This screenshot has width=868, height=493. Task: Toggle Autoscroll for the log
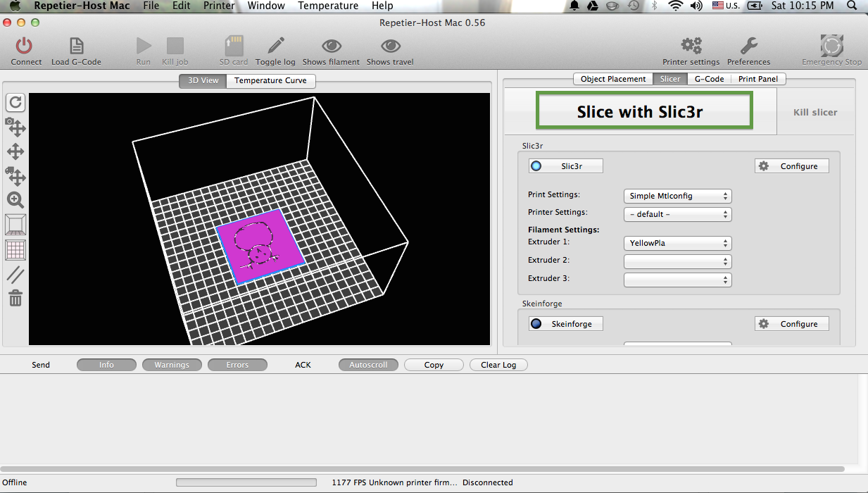368,365
